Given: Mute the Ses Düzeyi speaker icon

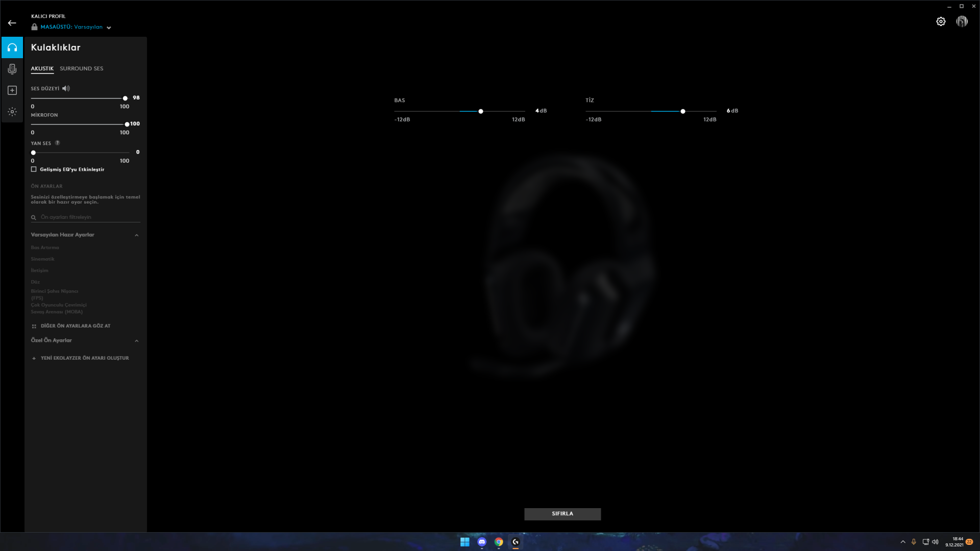Looking at the screenshot, I should click(66, 88).
